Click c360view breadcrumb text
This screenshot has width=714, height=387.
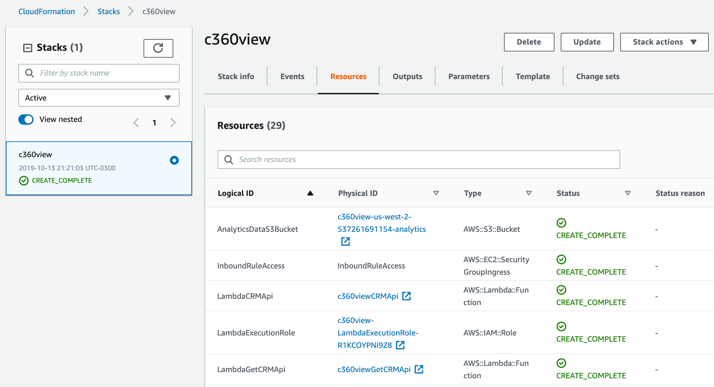[x=158, y=11]
